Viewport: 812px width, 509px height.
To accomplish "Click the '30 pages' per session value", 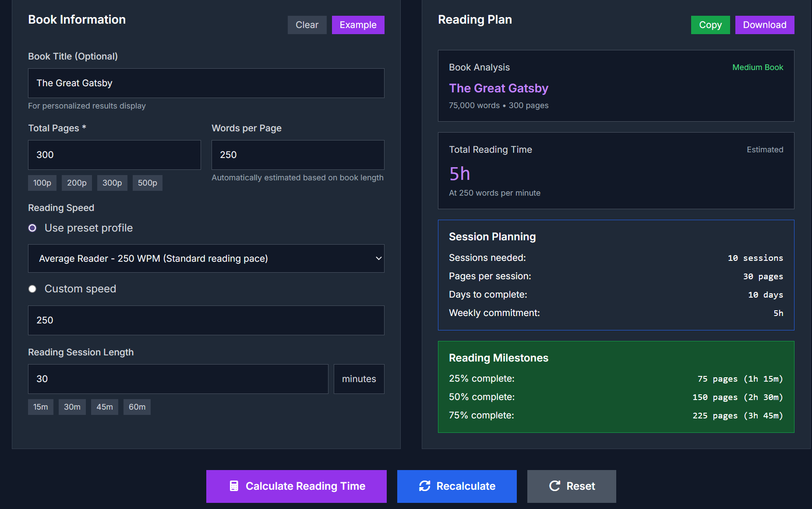I will pyautogui.click(x=763, y=277).
